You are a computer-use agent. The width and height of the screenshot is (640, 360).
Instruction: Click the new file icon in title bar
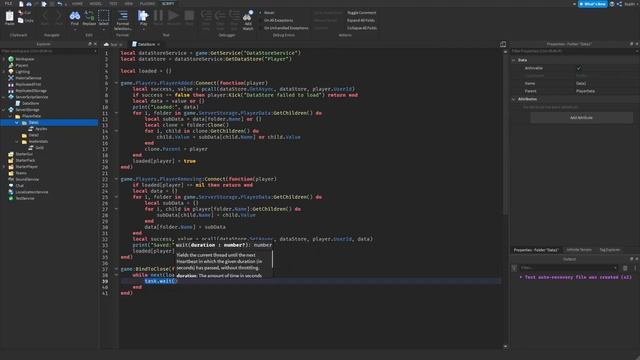pos(21,4)
